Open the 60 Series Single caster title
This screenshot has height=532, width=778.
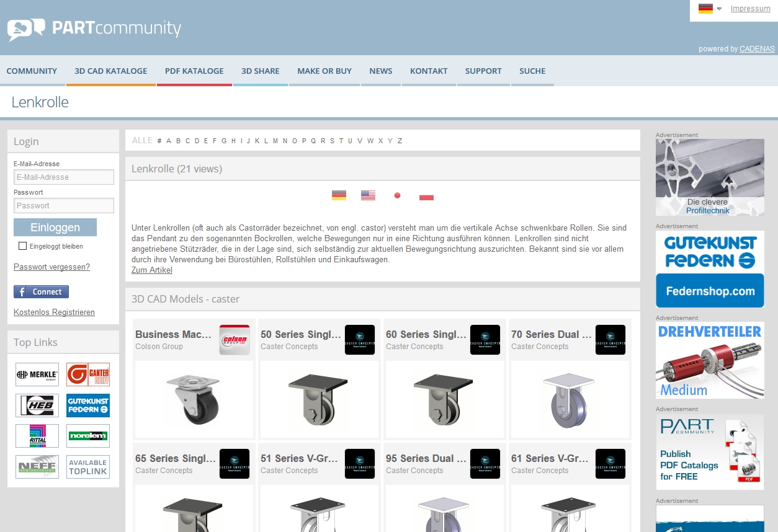[x=426, y=335]
